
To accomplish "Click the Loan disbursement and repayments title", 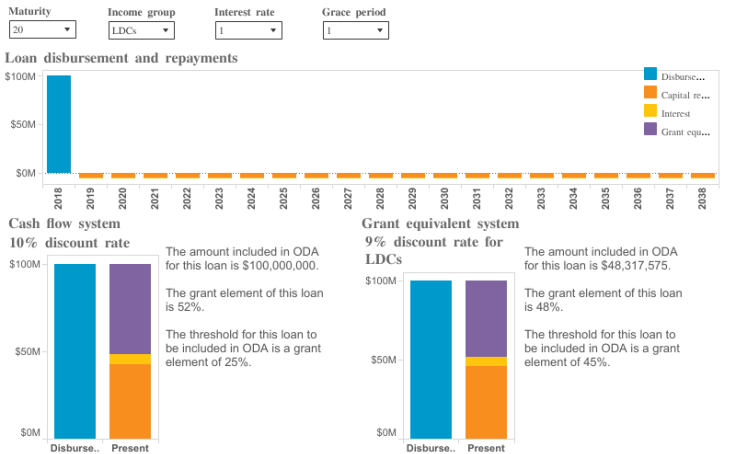I will pos(121,58).
